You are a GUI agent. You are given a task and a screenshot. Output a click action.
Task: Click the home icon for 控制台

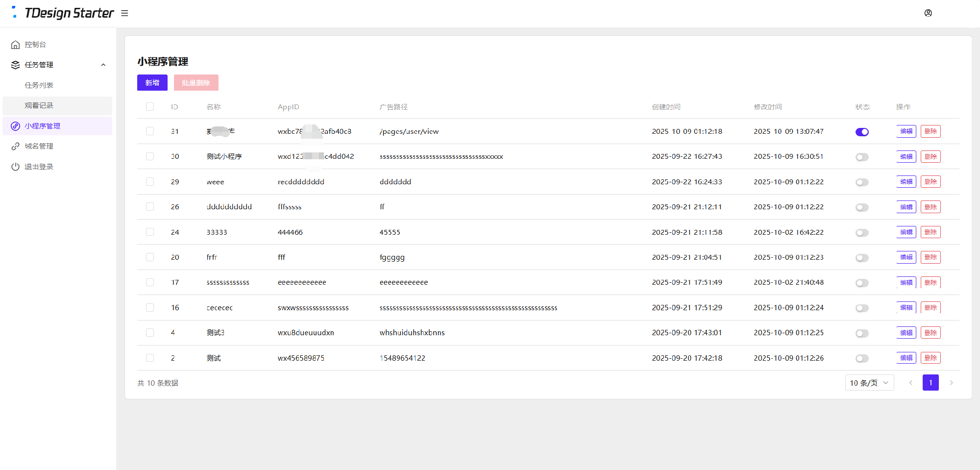pyautogui.click(x=15, y=45)
